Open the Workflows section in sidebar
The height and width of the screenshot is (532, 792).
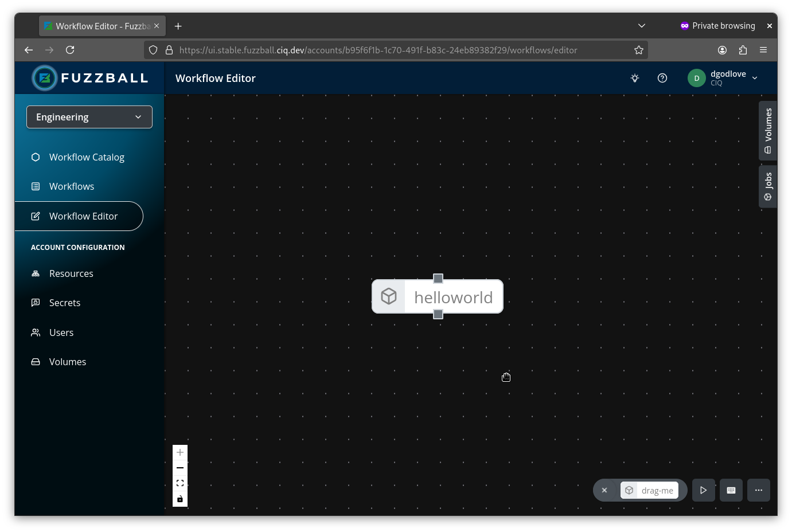click(71, 186)
